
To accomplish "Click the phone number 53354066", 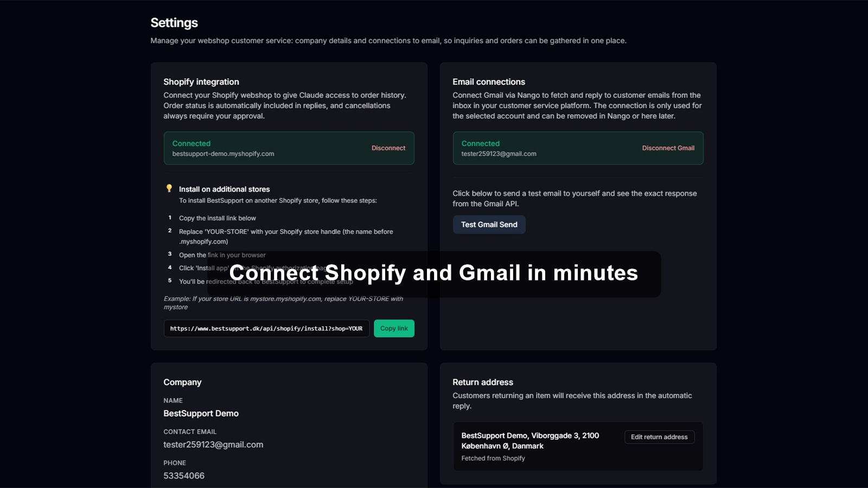I will coord(184,476).
